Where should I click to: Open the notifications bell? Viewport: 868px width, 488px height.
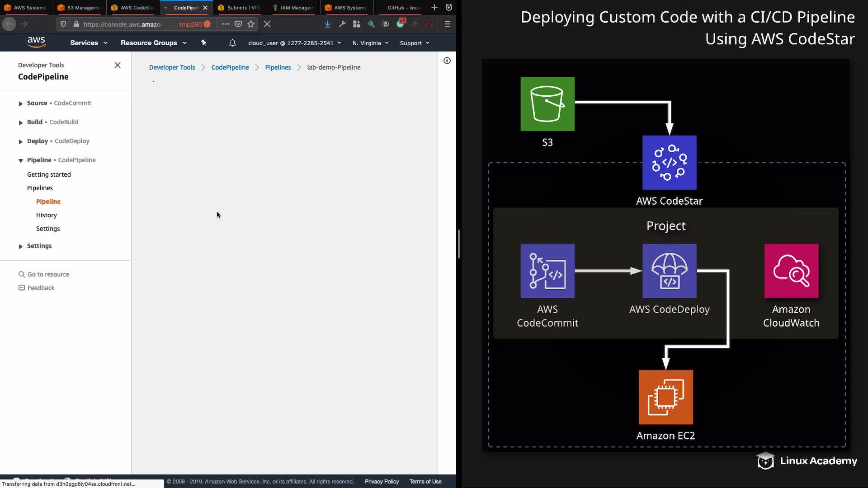pos(232,43)
